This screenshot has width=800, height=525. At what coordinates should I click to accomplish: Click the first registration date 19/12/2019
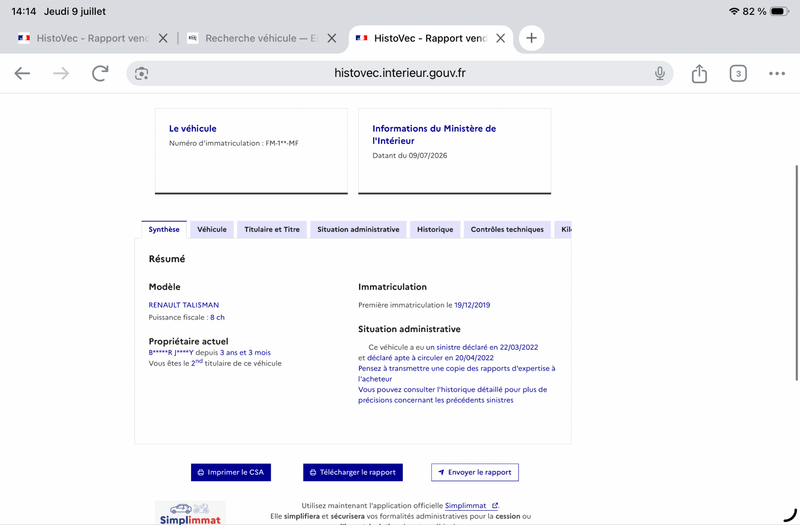click(472, 305)
